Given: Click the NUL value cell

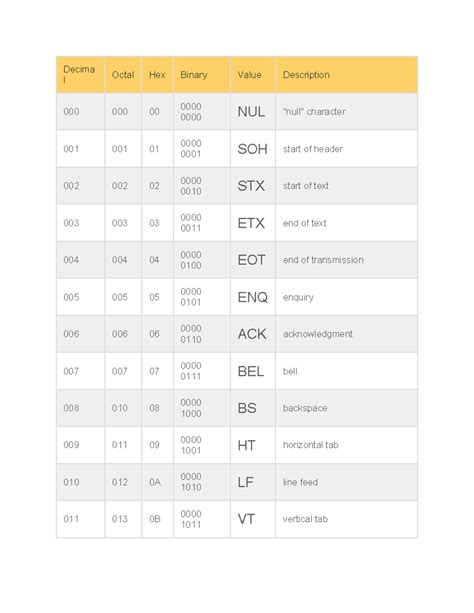Looking at the screenshot, I should coord(253,112).
